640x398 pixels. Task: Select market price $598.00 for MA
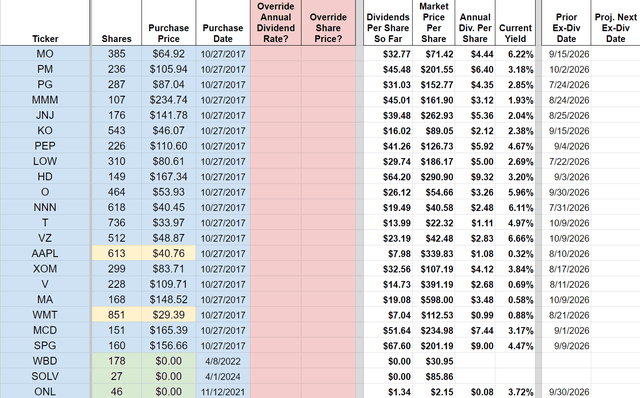point(433,300)
